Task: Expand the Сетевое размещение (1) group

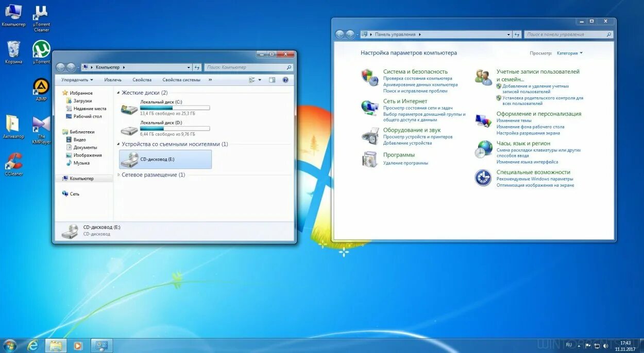Action: [118, 175]
